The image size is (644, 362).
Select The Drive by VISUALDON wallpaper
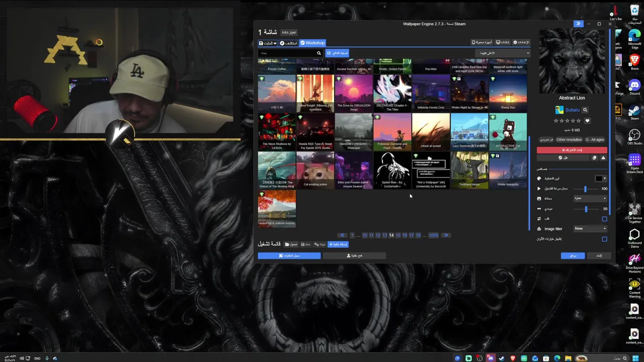(x=354, y=93)
